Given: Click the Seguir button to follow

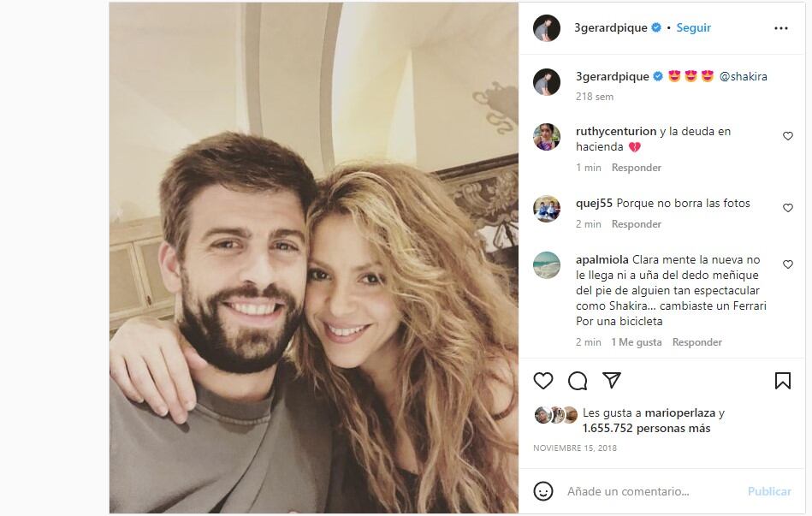Looking at the screenshot, I should point(693,27).
